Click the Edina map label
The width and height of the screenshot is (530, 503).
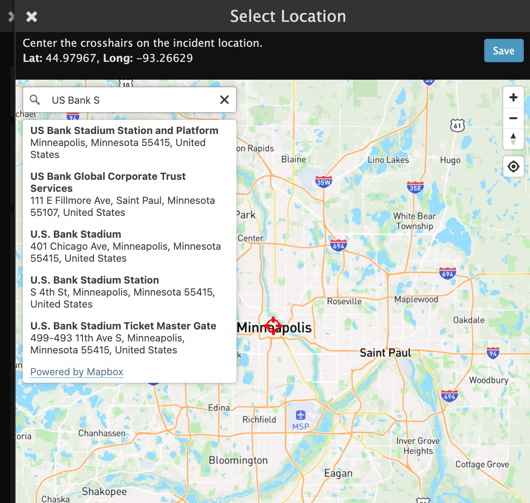point(219,408)
